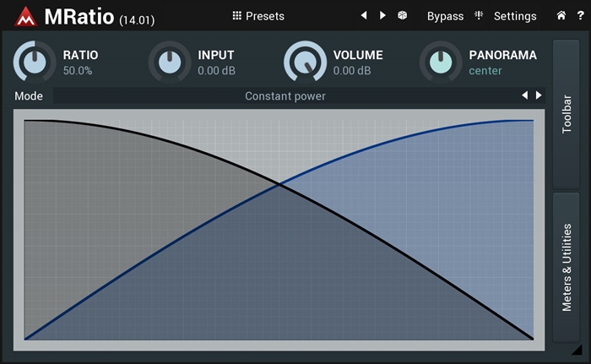The image size is (591, 364).
Task: Expand the Toolbar side panel
Action: 567,114
